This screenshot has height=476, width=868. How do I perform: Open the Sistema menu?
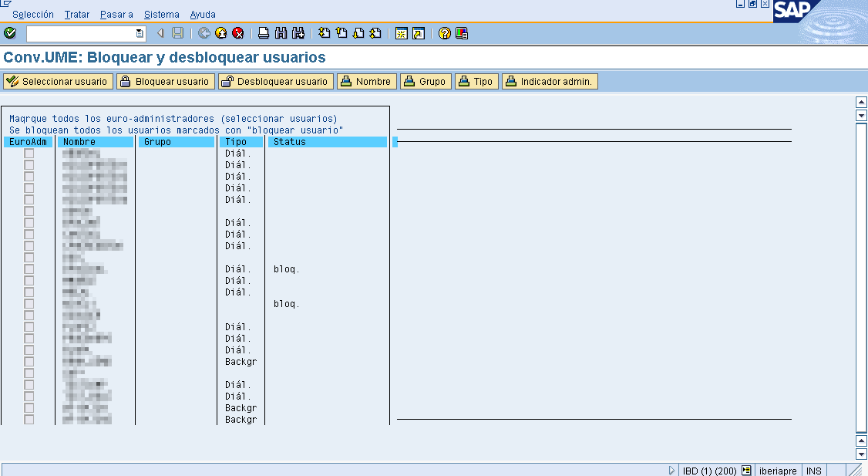coord(161,15)
